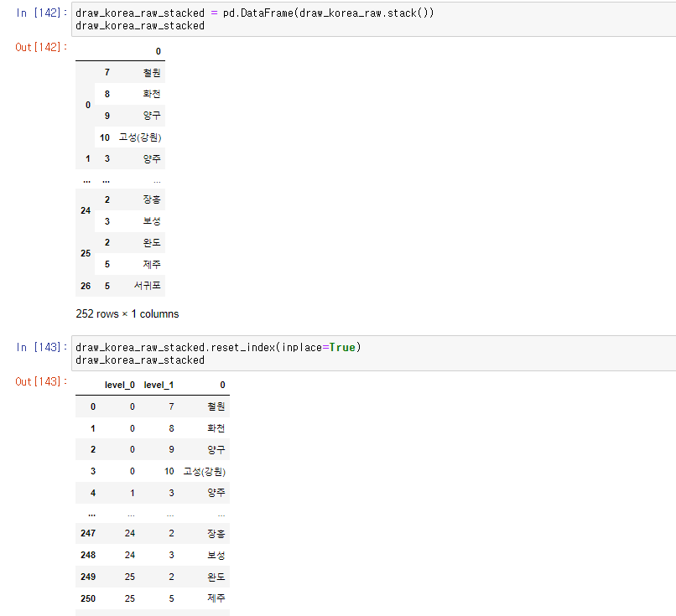Click row index '248' in Out[143] table
Viewport: 676px width, 616px height.
(88, 556)
